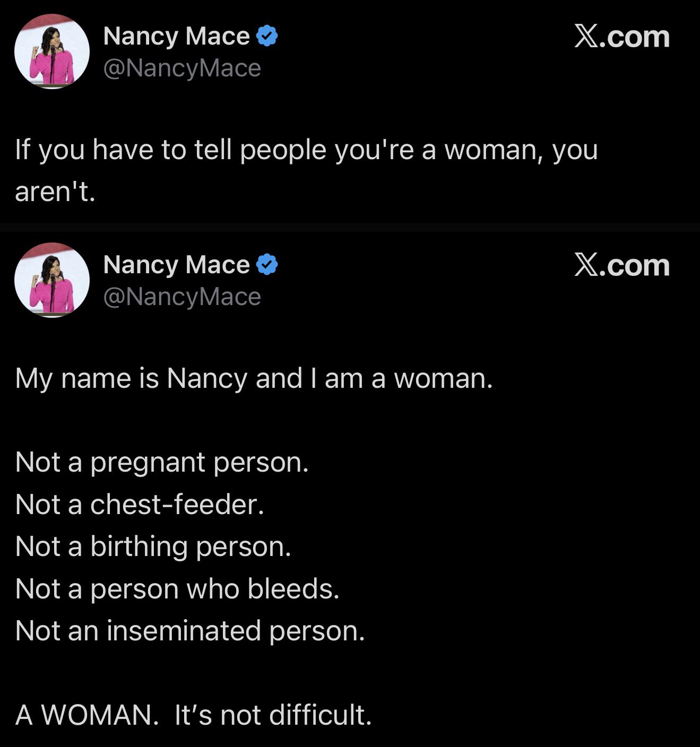Open the @NancyMace handle in the bottom tweet

tap(182, 297)
